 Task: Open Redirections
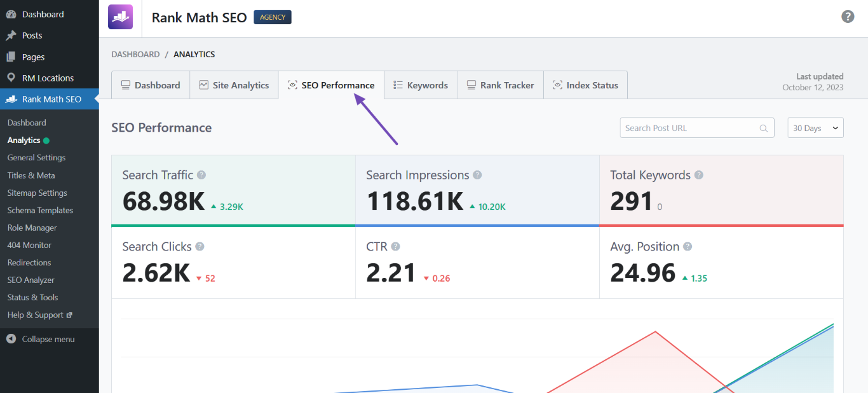29,263
